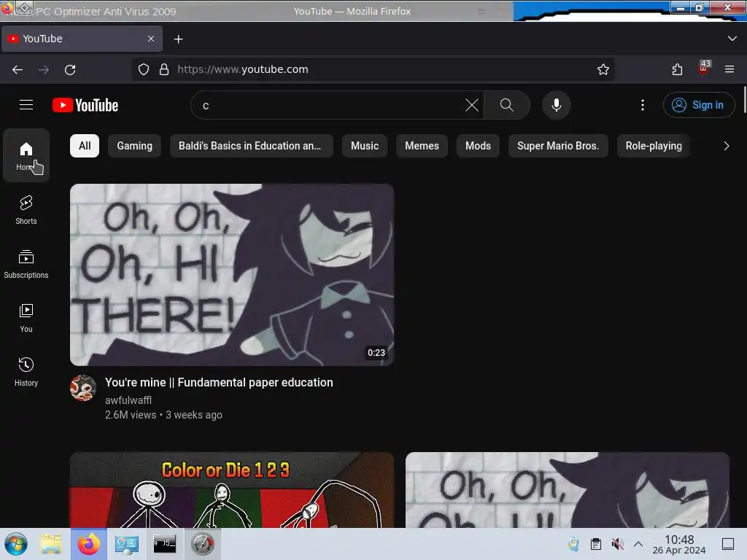Click the YouTube logo
Image resolution: width=747 pixels, height=560 pixels.
point(85,105)
